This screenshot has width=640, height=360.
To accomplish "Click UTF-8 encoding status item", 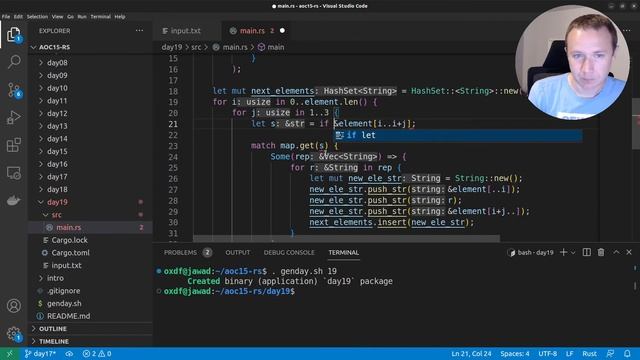I will (x=547, y=353).
